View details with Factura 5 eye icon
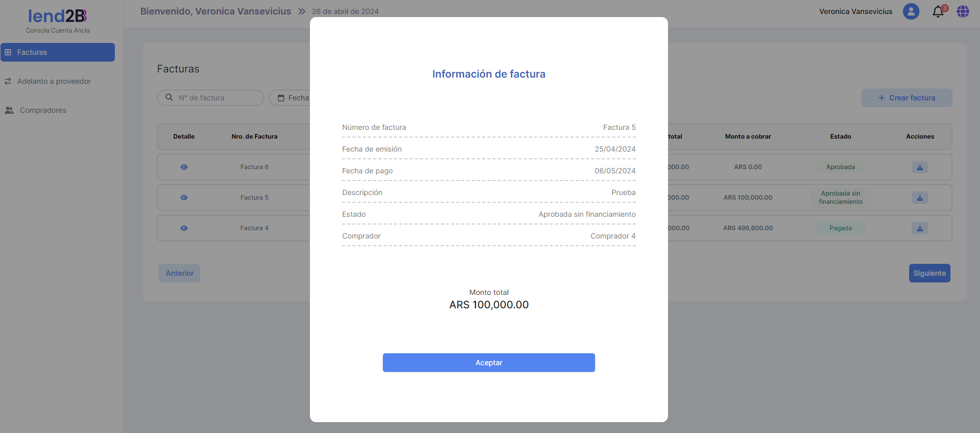 [x=184, y=198]
